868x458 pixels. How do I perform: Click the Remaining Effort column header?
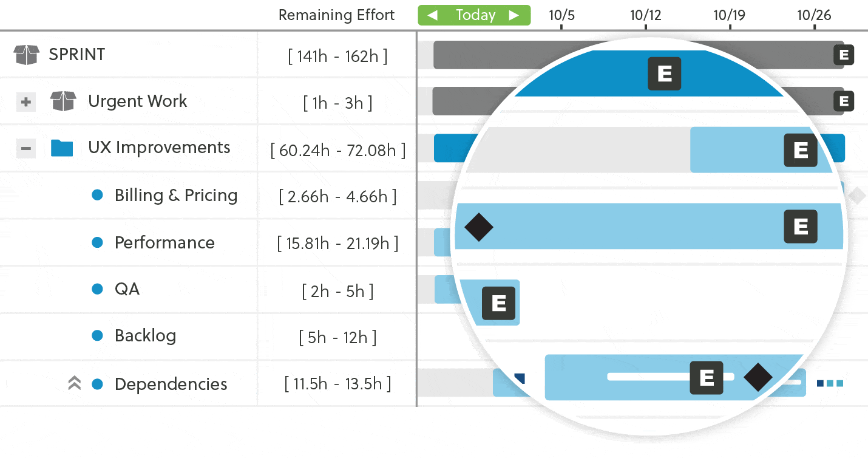336,15
